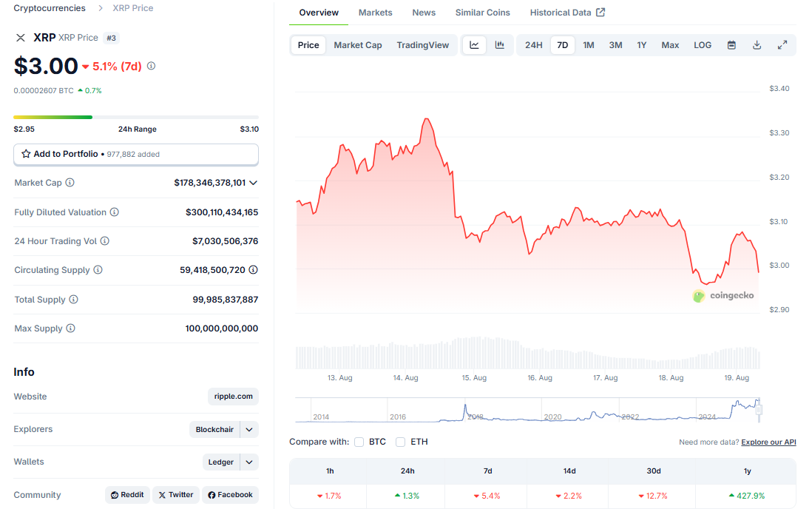
Task: Open the Historical Data tab
Action: click(567, 13)
